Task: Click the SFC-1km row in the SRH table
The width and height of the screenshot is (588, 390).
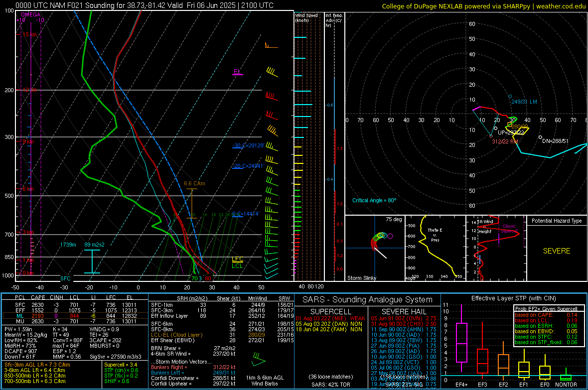Action: [222, 305]
